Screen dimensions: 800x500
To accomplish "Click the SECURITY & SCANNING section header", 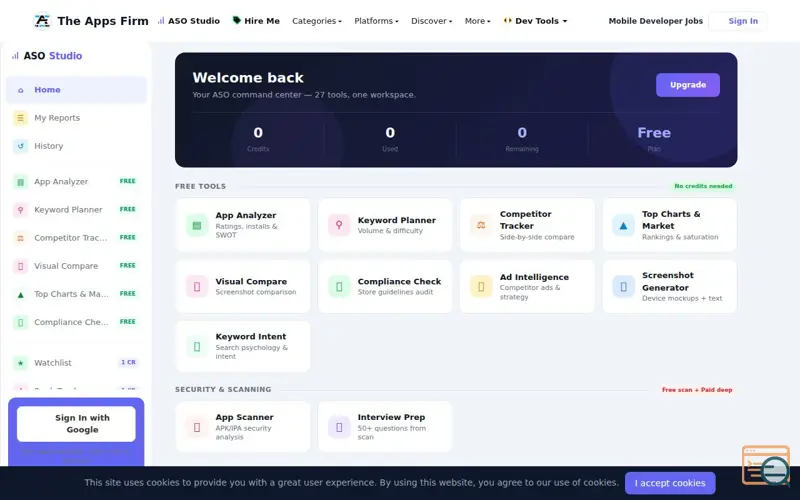I will tap(223, 389).
